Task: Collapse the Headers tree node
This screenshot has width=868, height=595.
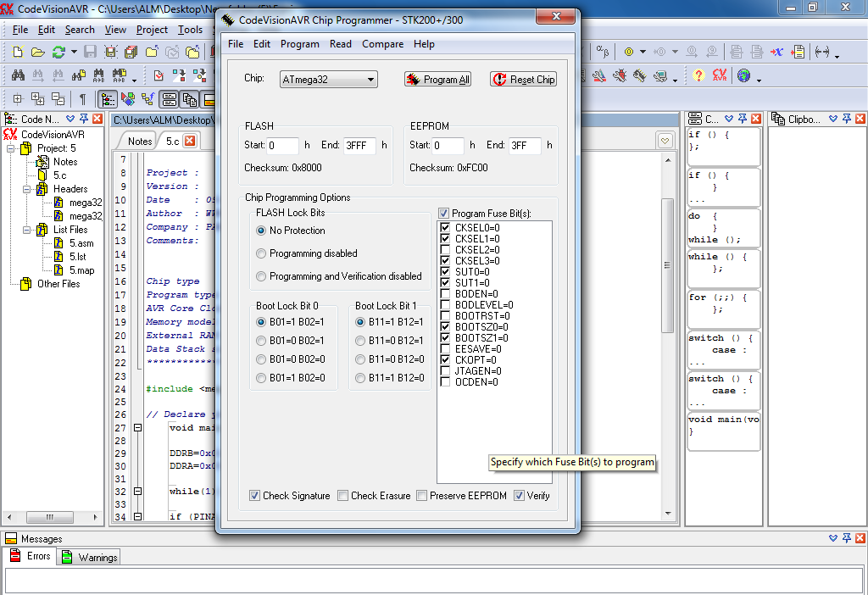Action: tap(26, 189)
